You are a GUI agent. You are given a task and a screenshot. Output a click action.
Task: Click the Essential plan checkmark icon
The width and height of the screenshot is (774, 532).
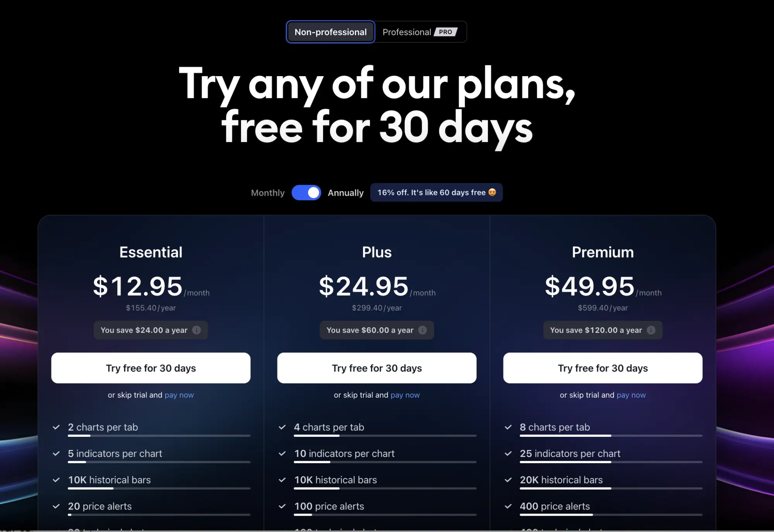[57, 428]
